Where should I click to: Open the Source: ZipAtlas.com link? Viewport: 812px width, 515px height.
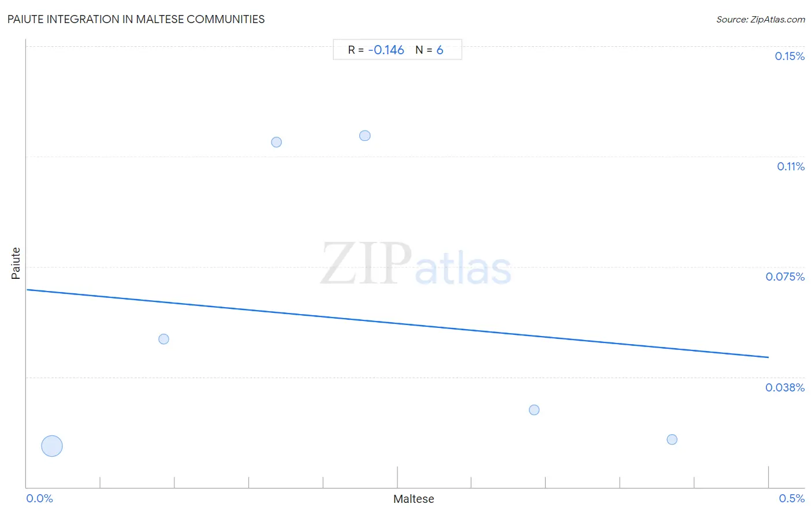click(761, 19)
